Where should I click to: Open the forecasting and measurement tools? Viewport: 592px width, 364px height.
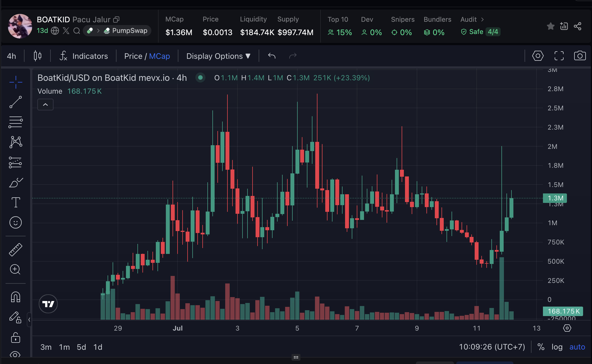(x=16, y=162)
